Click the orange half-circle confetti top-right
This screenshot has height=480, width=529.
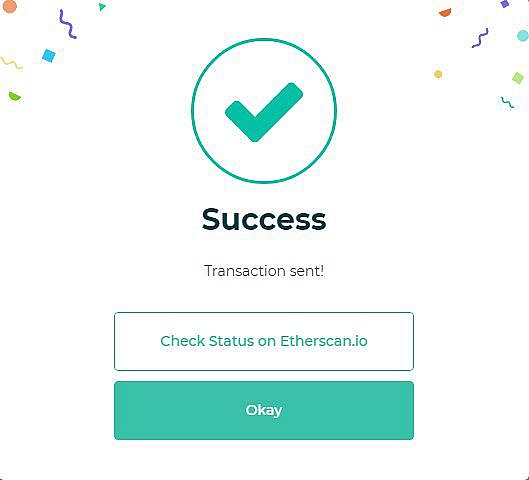click(x=445, y=13)
